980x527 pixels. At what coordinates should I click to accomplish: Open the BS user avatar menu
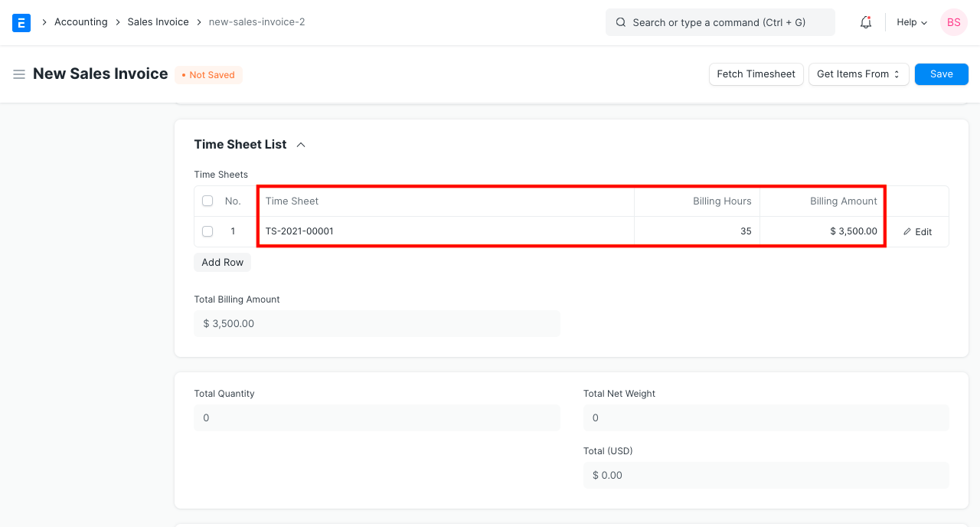point(953,22)
